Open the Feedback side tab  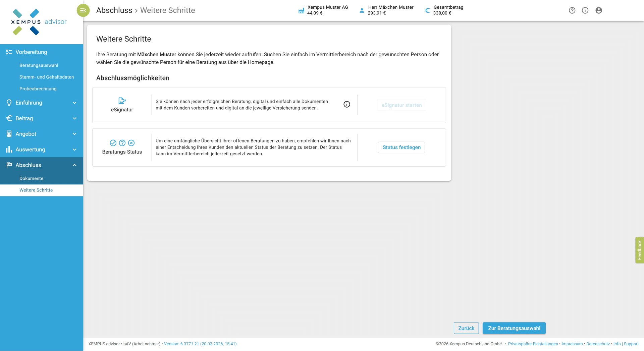[639, 250]
